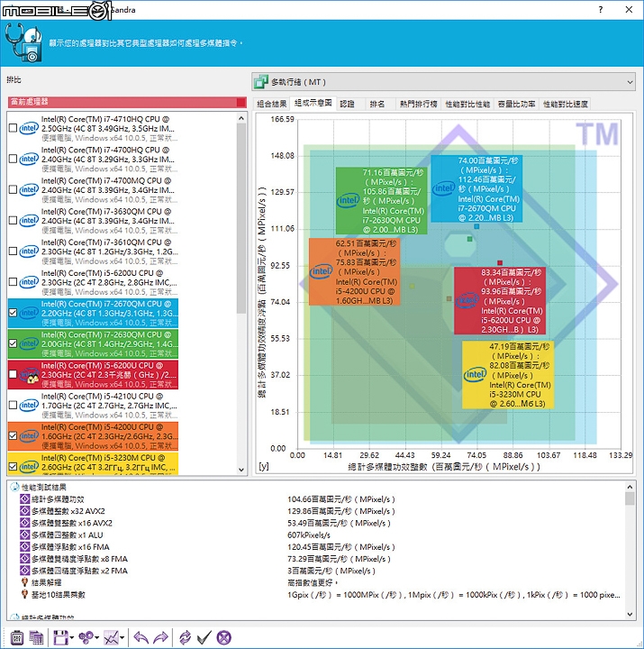The height and width of the screenshot is (649, 644).
Task: Uncheck the blue i7-2670QM checkbox
Action: (x=13, y=313)
